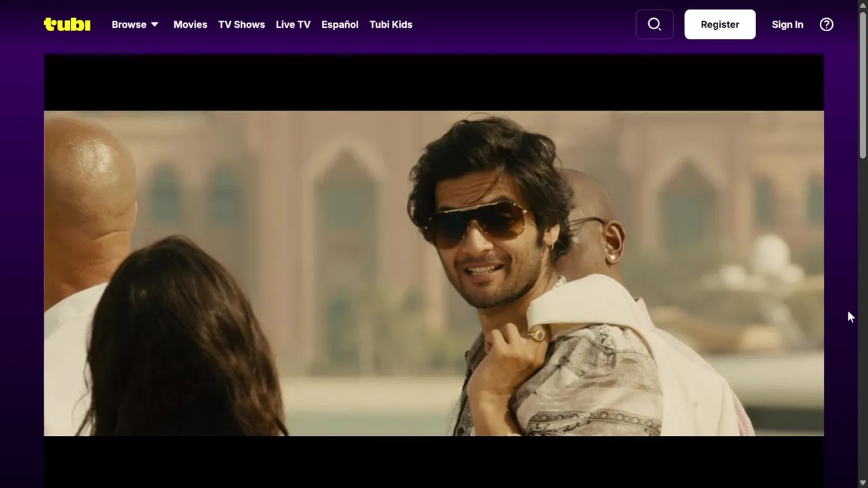Switch to Live TV

coord(293,24)
